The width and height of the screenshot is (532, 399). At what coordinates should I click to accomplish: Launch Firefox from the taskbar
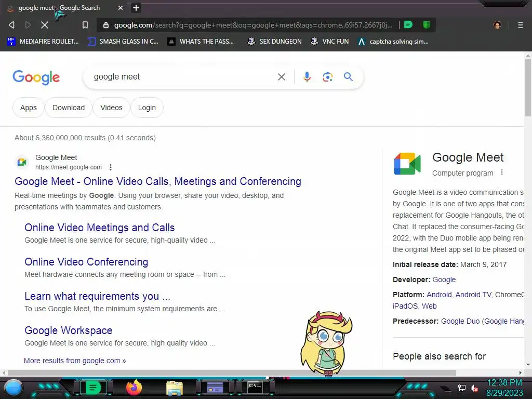pos(134,388)
